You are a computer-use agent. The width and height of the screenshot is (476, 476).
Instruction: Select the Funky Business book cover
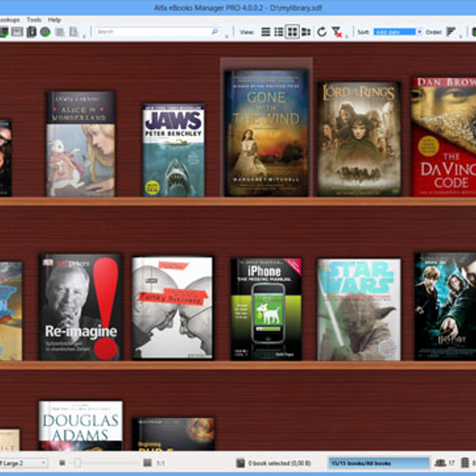coord(173,309)
